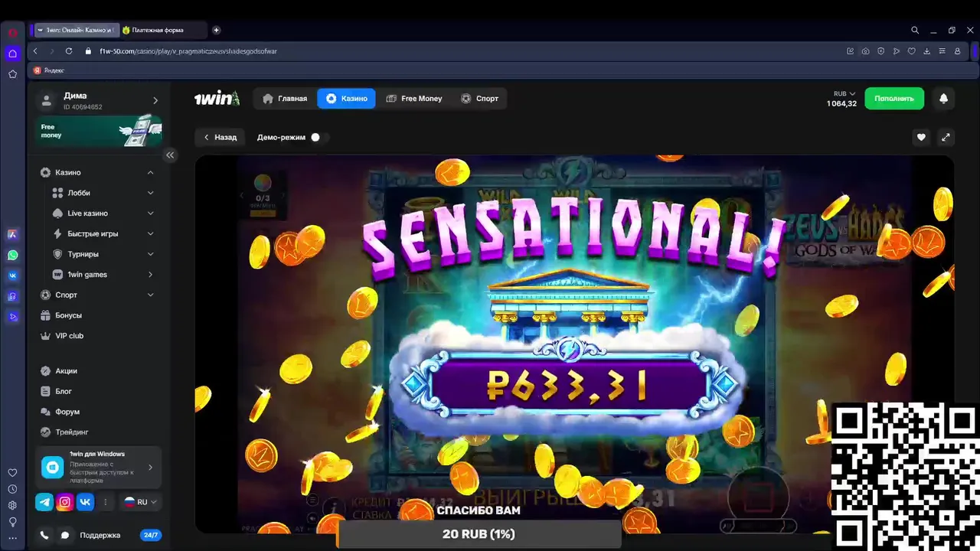Open the 1win notifications bell
980x551 pixels.
point(943,99)
